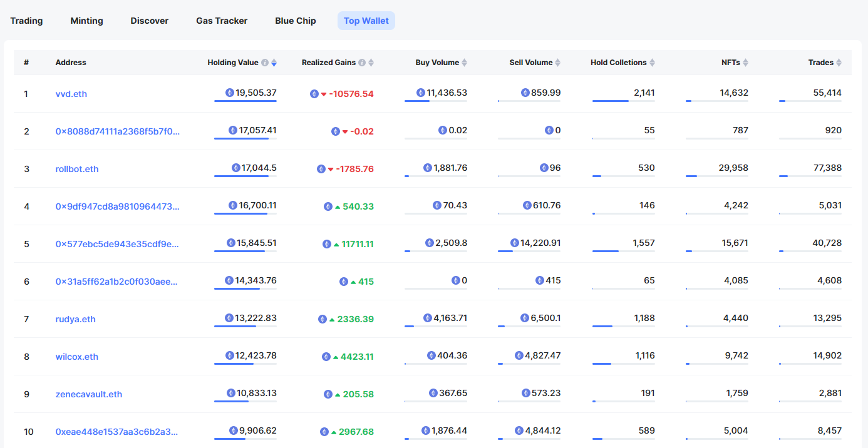
Task: Click progress bar under 19,505.37
Action: [245, 101]
